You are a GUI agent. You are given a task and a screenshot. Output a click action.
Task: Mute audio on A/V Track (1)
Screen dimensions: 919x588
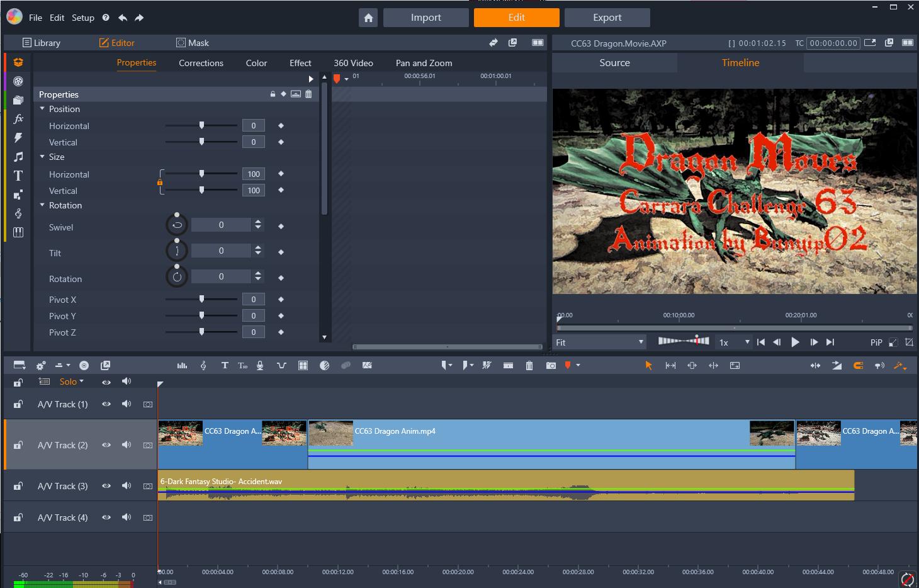127,404
